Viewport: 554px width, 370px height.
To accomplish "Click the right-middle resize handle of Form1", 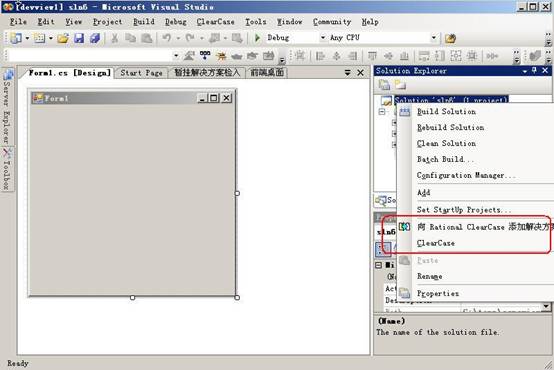I will point(237,193).
